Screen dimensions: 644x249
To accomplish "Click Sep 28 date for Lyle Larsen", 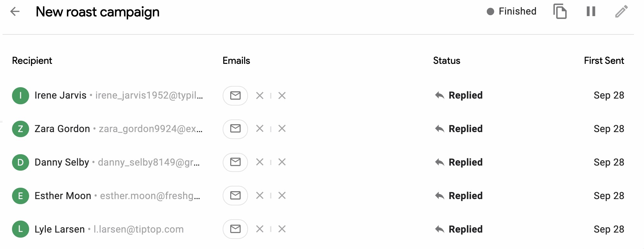I will 608,229.
